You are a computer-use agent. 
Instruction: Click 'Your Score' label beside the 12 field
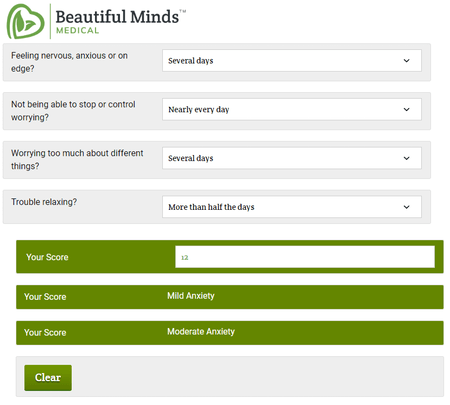click(47, 257)
